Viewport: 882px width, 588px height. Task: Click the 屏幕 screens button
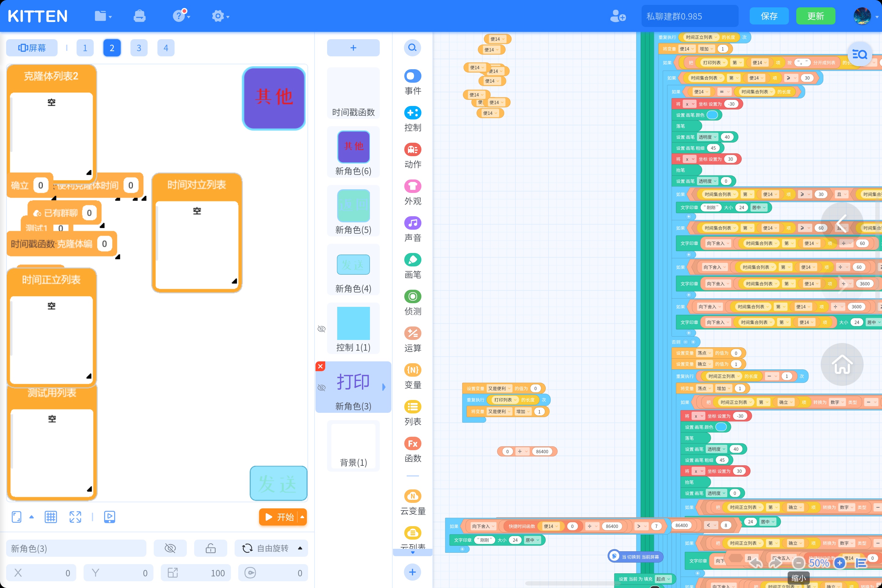pyautogui.click(x=32, y=48)
